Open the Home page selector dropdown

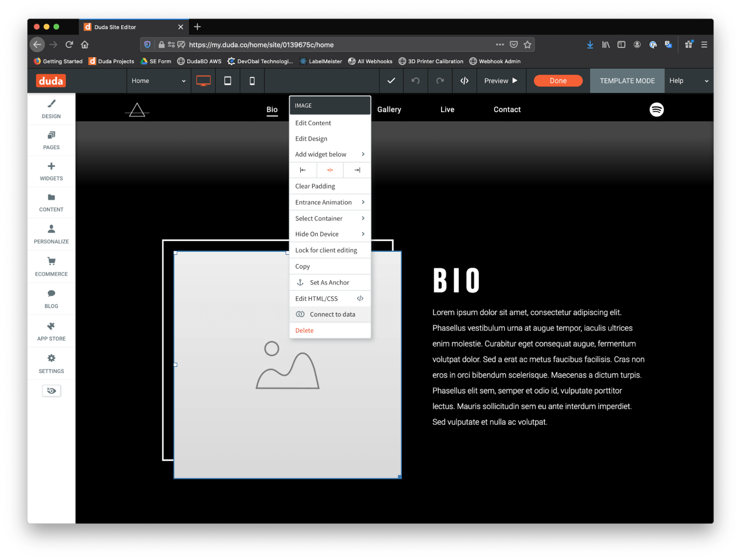pyautogui.click(x=159, y=81)
